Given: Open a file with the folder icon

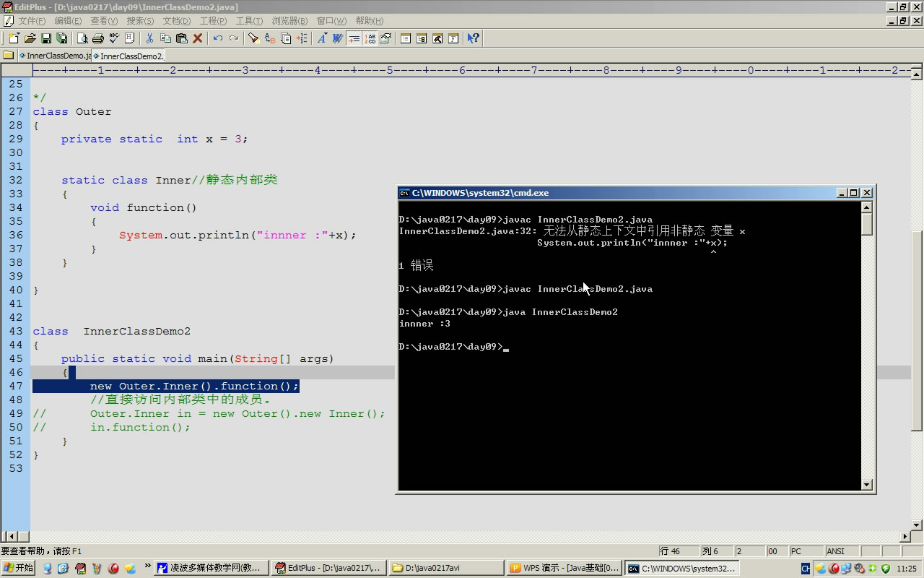Looking at the screenshot, I should click(30, 38).
